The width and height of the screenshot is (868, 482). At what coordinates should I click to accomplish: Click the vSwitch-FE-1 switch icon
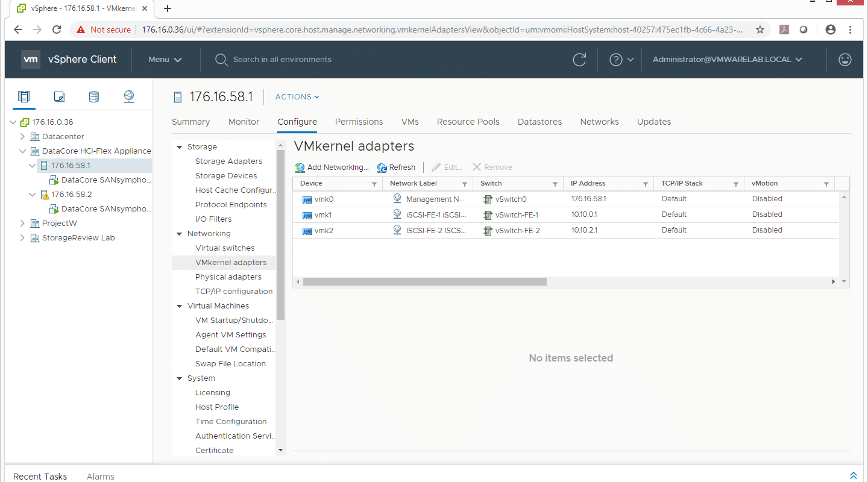tap(488, 215)
